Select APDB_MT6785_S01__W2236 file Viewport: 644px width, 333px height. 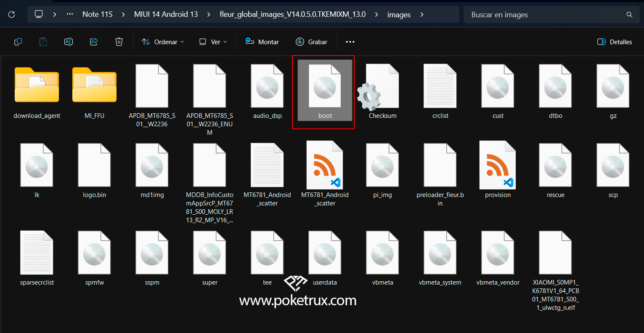coord(152,96)
